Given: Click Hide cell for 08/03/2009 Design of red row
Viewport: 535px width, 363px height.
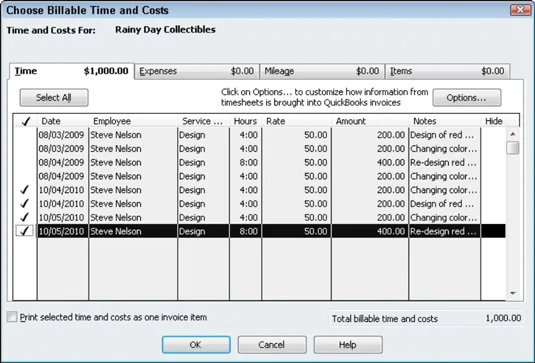Looking at the screenshot, I should click(x=493, y=135).
